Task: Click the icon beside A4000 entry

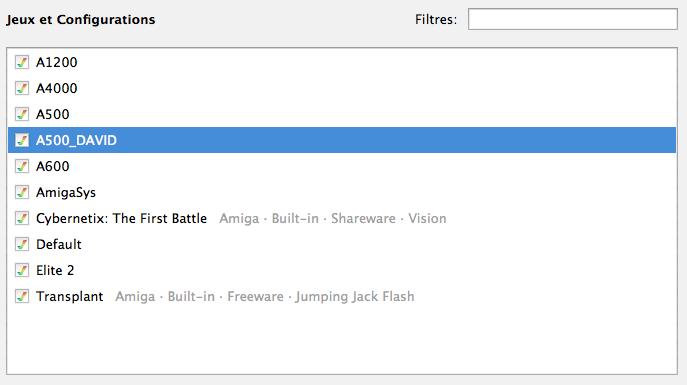Action: 22,88
